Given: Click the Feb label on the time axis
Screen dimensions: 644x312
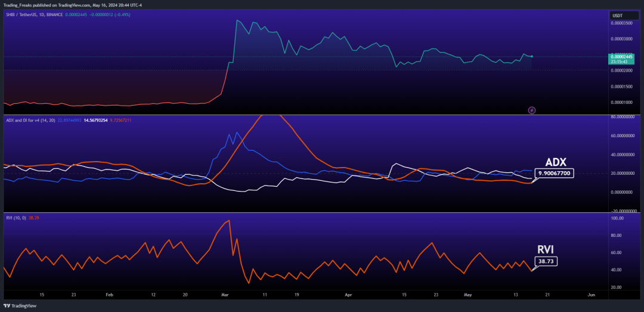Looking at the screenshot, I should [x=109, y=295].
